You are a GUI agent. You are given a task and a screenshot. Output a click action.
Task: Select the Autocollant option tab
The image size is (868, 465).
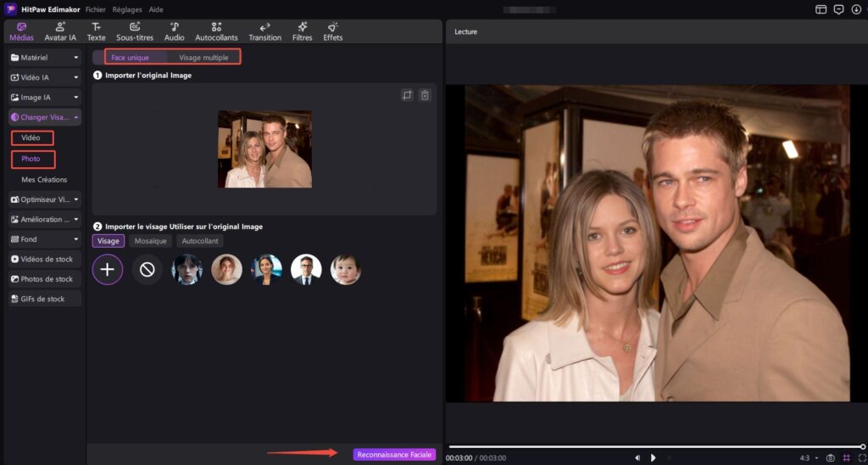tap(200, 241)
